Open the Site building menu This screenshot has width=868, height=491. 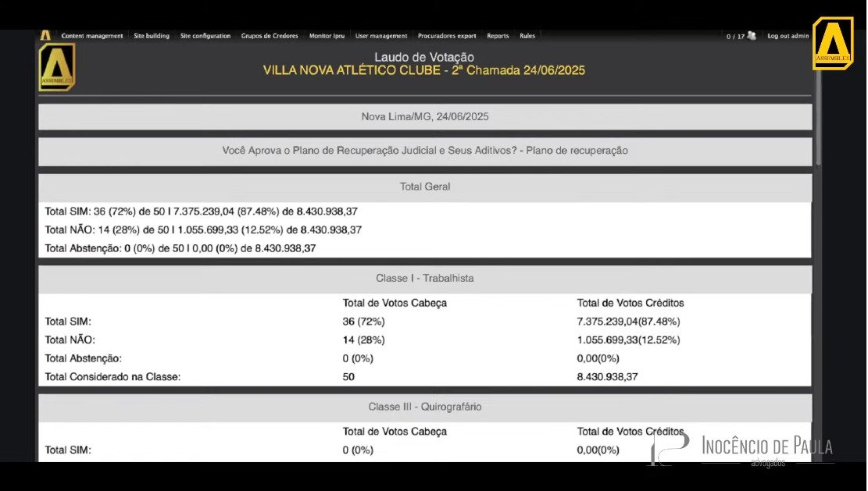(x=151, y=36)
